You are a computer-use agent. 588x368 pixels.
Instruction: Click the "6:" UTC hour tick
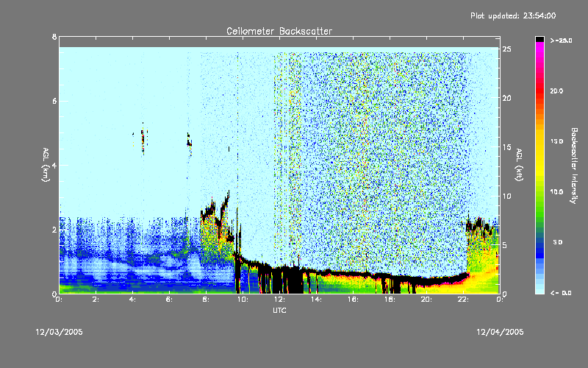point(170,300)
